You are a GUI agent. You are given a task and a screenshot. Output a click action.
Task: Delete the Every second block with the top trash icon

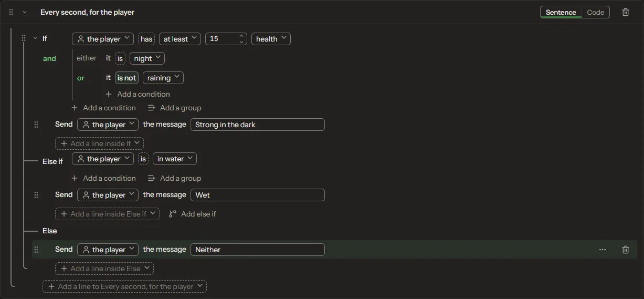tap(626, 12)
